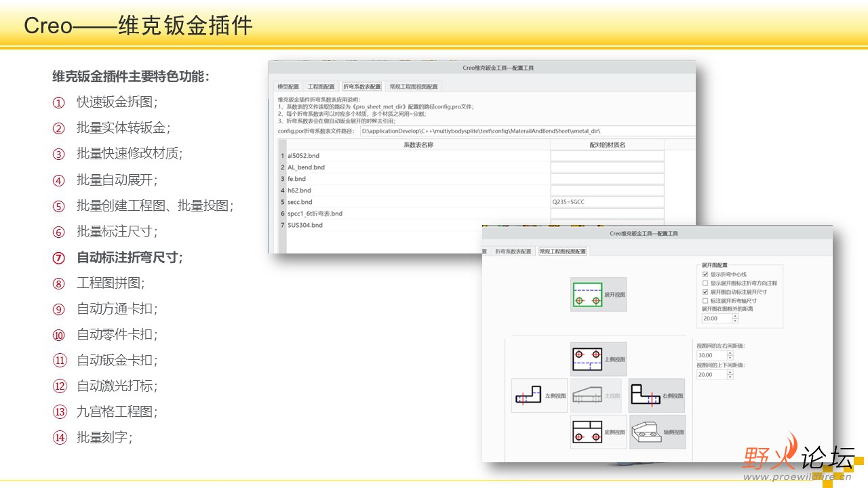Screen dimensions: 868x488
Task: Click material name cell for fe.bnd
Action: click(608, 179)
